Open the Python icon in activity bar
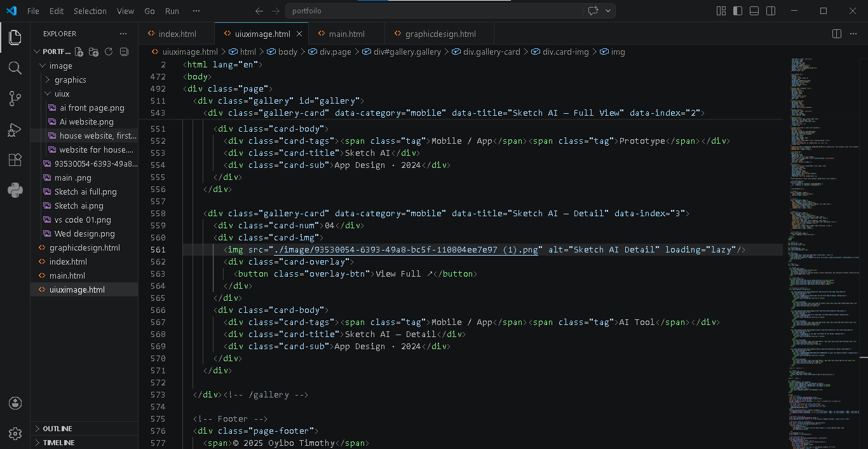868x449 pixels. [15, 190]
